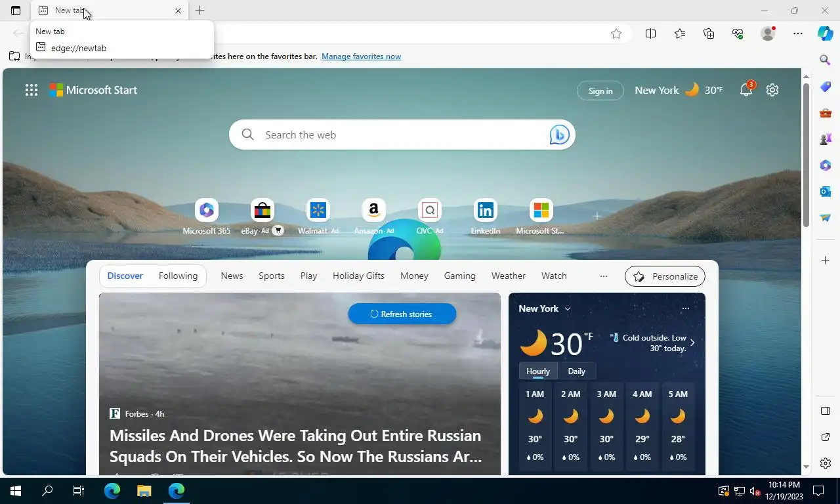Select the Discover tab
Image resolution: width=840 pixels, height=504 pixels.
point(125,276)
